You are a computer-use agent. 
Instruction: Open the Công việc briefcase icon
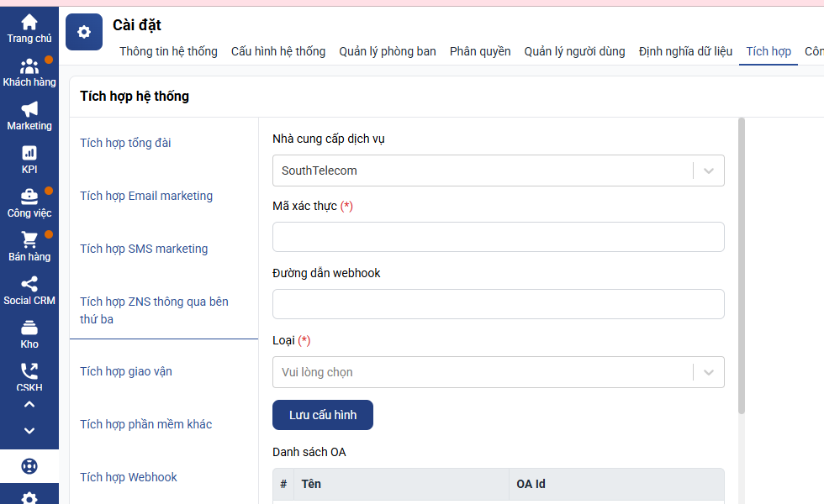(x=29, y=197)
